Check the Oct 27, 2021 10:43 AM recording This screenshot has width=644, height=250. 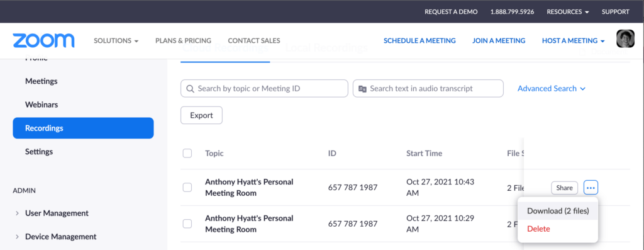coord(187,188)
